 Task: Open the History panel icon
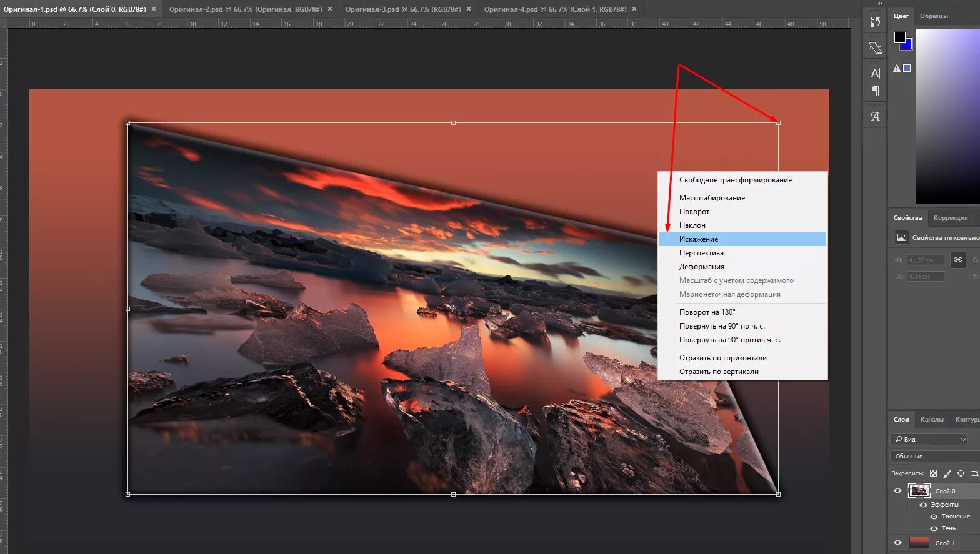point(875,22)
